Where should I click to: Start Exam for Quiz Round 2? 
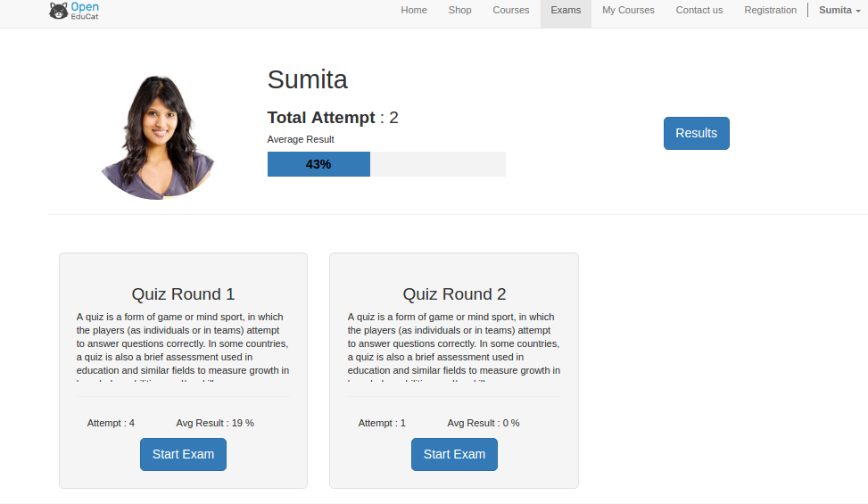click(x=454, y=454)
